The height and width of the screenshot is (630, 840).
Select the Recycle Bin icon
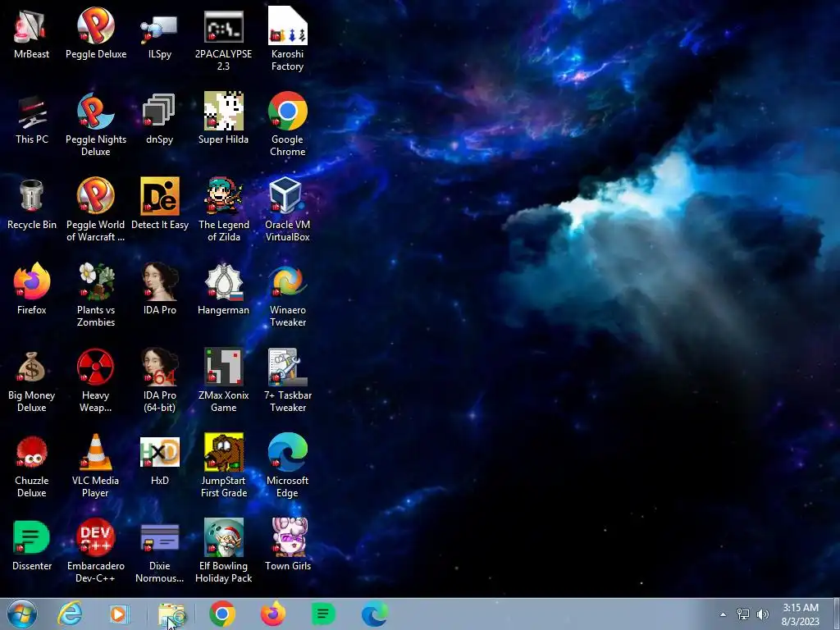pos(32,204)
